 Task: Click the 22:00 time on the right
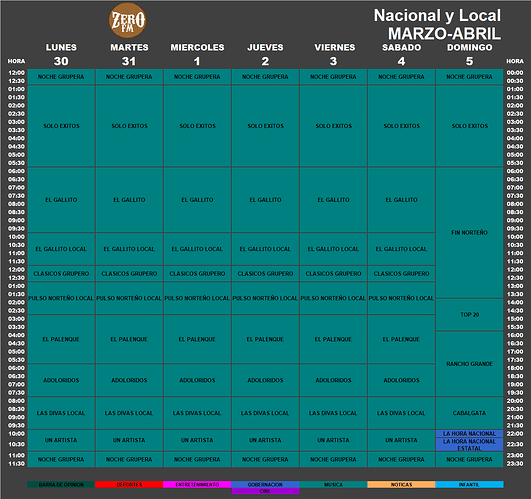(x=515, y=434)
